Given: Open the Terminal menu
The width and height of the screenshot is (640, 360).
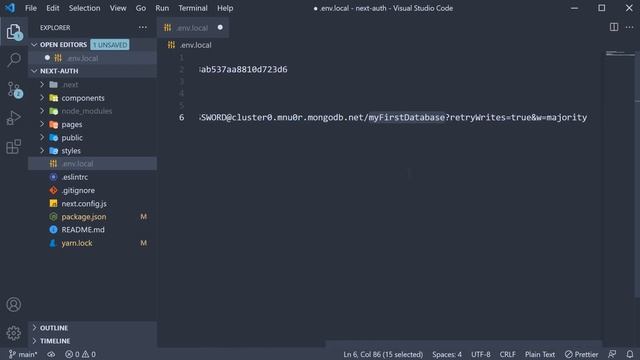Looking at the screenshot, I should pos(193,8).
